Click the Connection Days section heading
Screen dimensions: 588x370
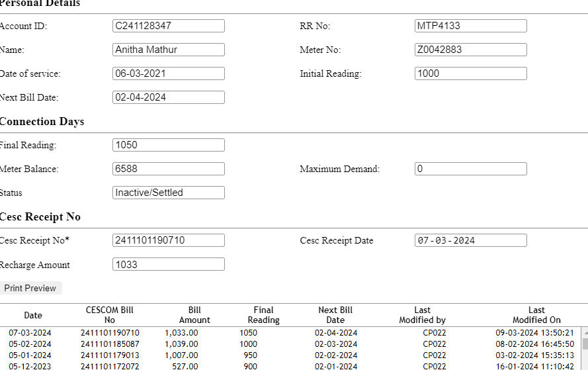(42, 122)
